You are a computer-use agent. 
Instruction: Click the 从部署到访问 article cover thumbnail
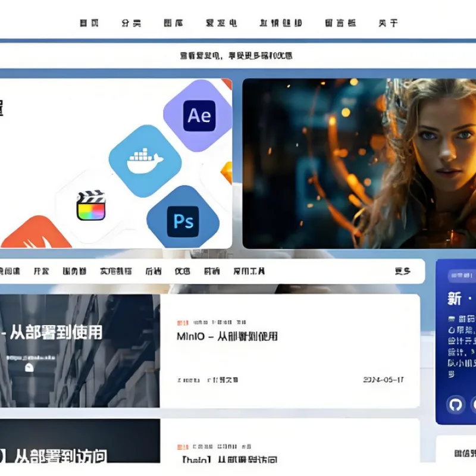[x=80, y=441]
